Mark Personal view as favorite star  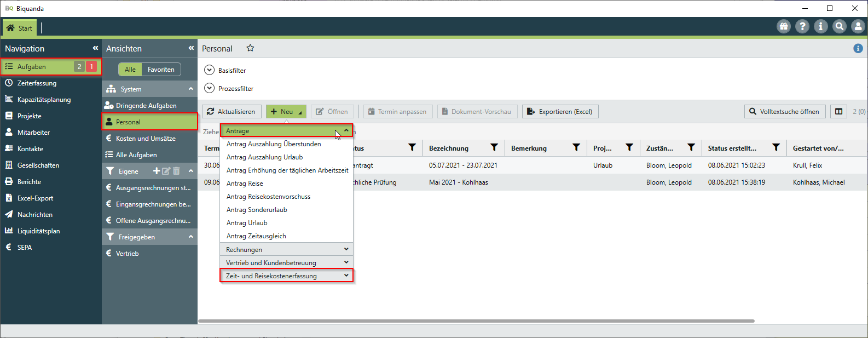tap(250, 48)
